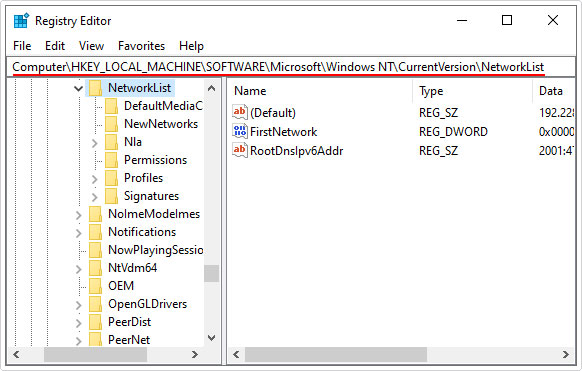Screen dimensions: 582x371
Task: Click the tree pane scroll right arrow
Action: (194, 355)
